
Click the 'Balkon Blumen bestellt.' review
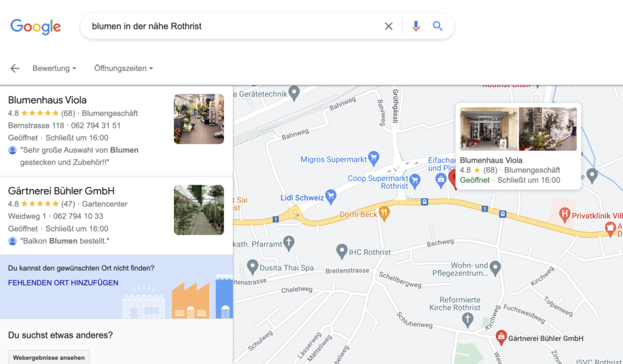64,241
